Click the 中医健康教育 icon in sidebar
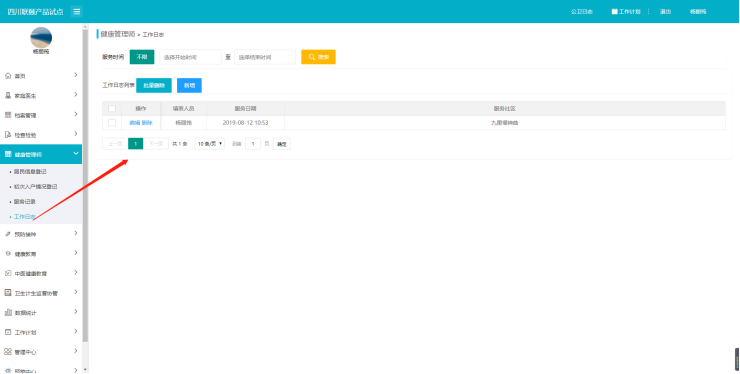The image size is (740, 374). [x=8, y=273]
